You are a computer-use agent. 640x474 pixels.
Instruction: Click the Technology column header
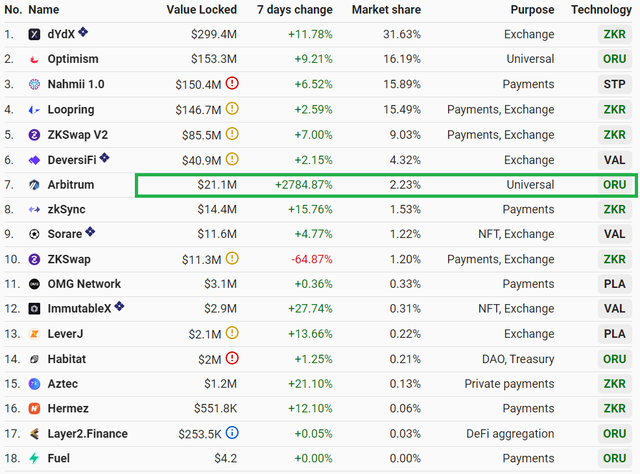[x=601, y=10]
